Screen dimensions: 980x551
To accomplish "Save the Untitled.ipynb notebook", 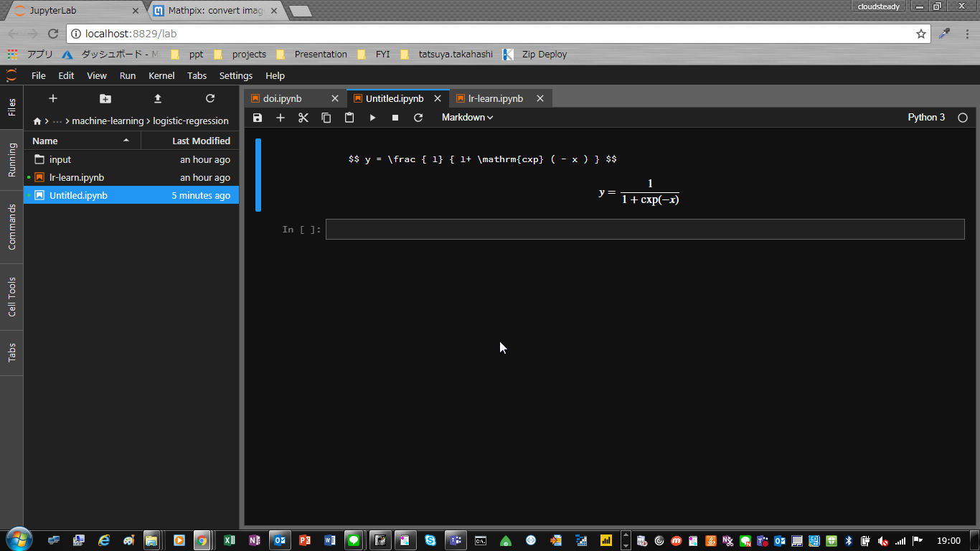I will [x=258, y=117].
